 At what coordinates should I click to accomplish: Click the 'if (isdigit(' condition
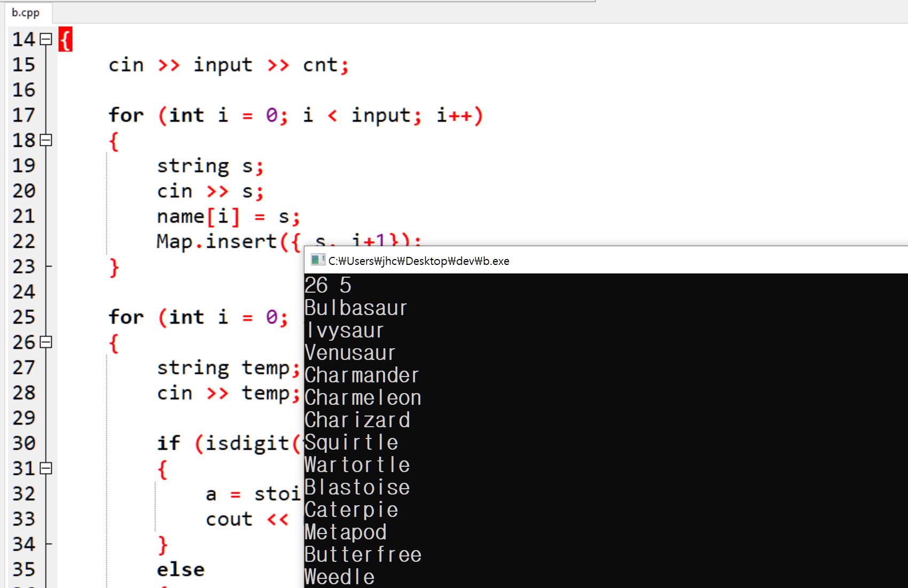coord(230,443)
